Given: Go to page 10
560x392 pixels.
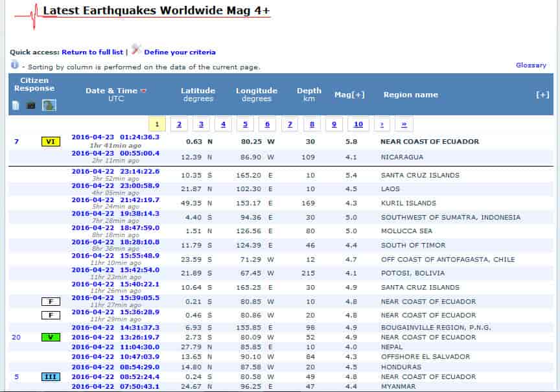Looking at the screenshot, I should 358,124.
